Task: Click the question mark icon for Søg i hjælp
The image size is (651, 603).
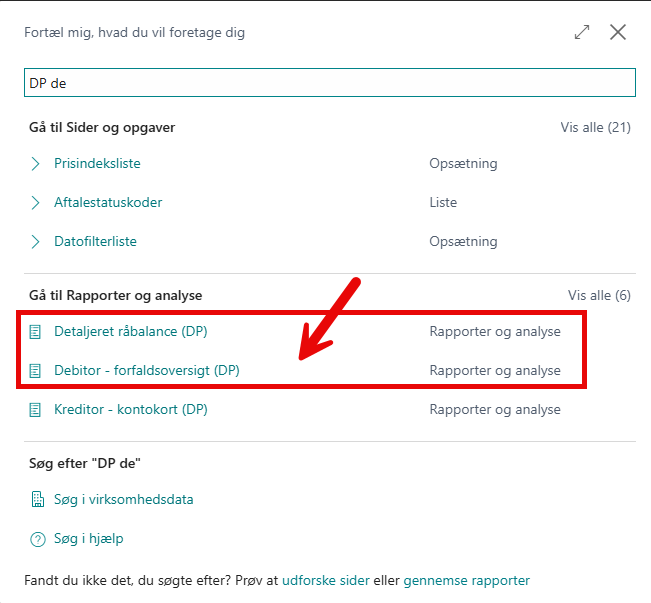Action: tap(38, 539)
